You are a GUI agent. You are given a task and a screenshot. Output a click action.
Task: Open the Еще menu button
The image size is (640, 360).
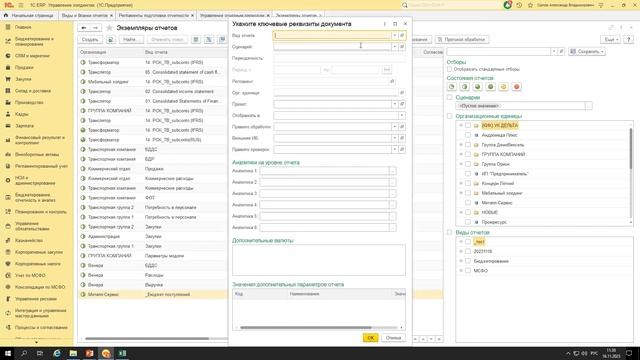pos(610,40)
